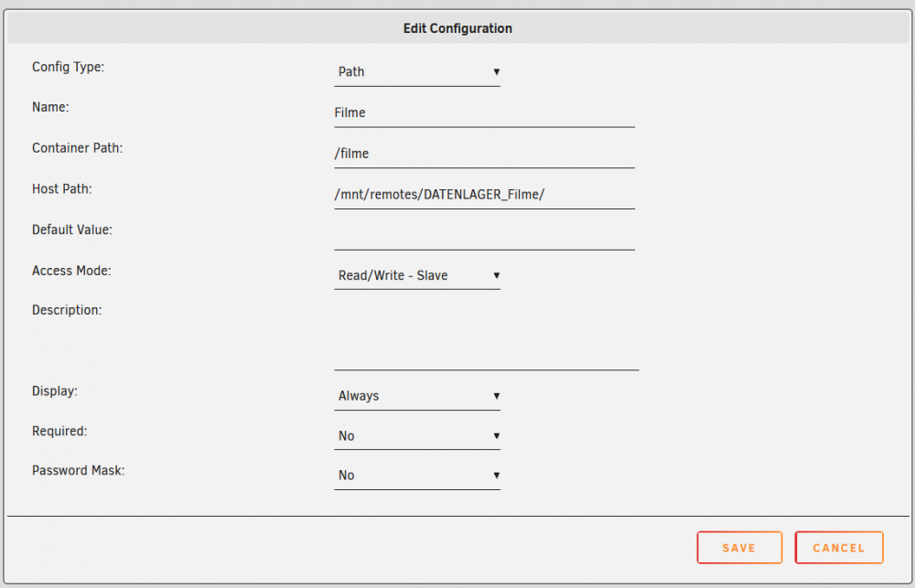Open the Password Mask dropdown
Image resolution: width=915 pixels, height=588 pixels.
pos(416,476)
